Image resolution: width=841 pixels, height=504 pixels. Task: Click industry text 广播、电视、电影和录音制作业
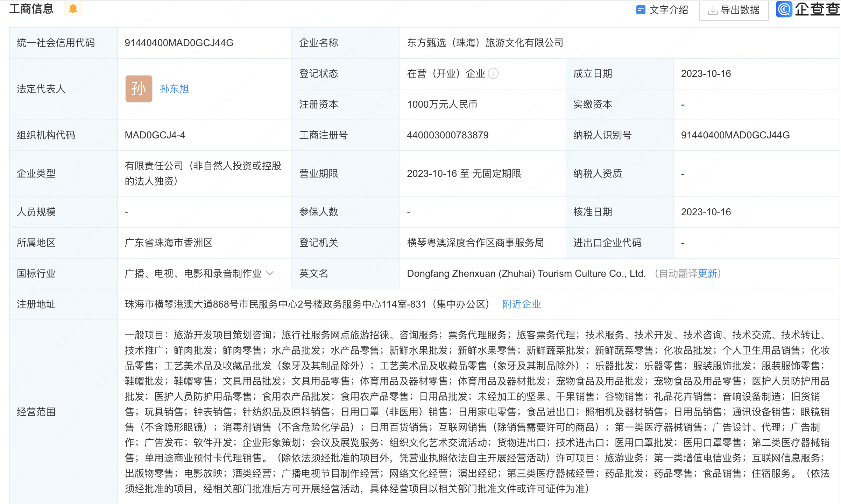(x=193, y=274)
